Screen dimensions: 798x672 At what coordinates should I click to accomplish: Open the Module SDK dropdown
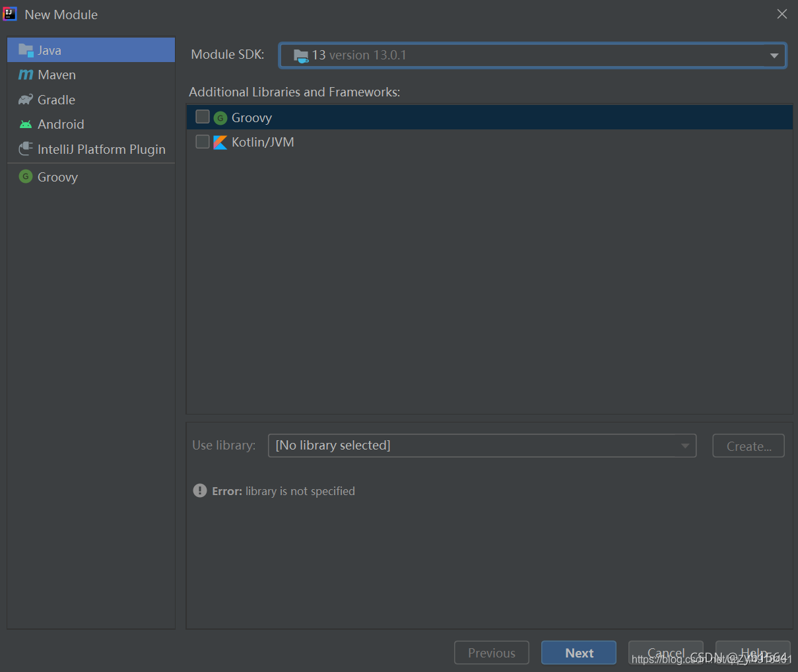533,55
